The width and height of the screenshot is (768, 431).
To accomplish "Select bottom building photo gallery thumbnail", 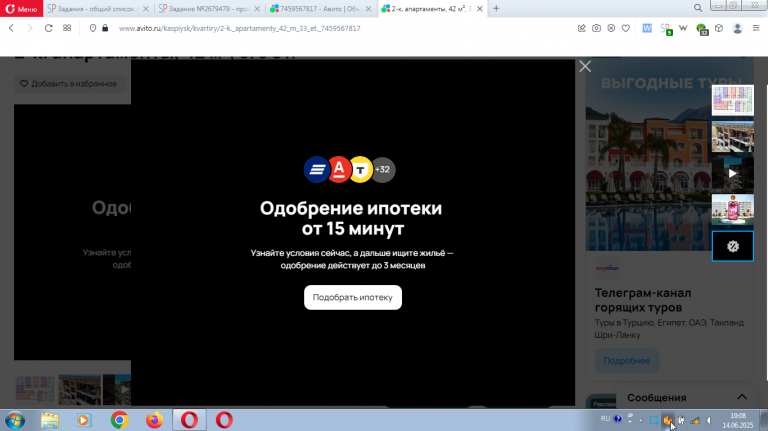I will (79, 389).
